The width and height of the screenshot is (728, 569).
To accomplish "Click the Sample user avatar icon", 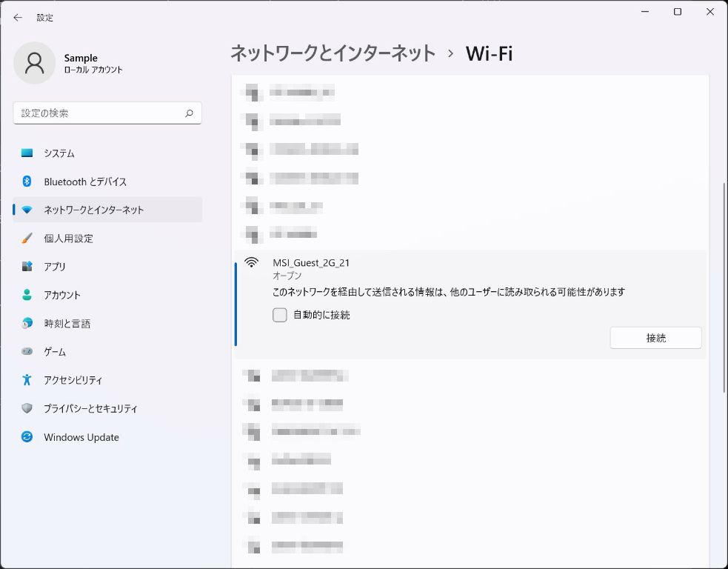I will (34, 63).
